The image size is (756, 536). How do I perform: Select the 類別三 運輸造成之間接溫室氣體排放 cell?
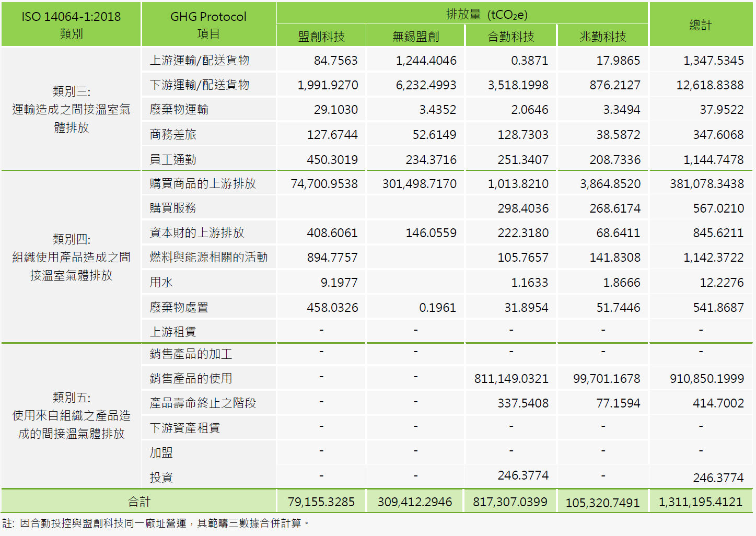(x=71, y=109)
